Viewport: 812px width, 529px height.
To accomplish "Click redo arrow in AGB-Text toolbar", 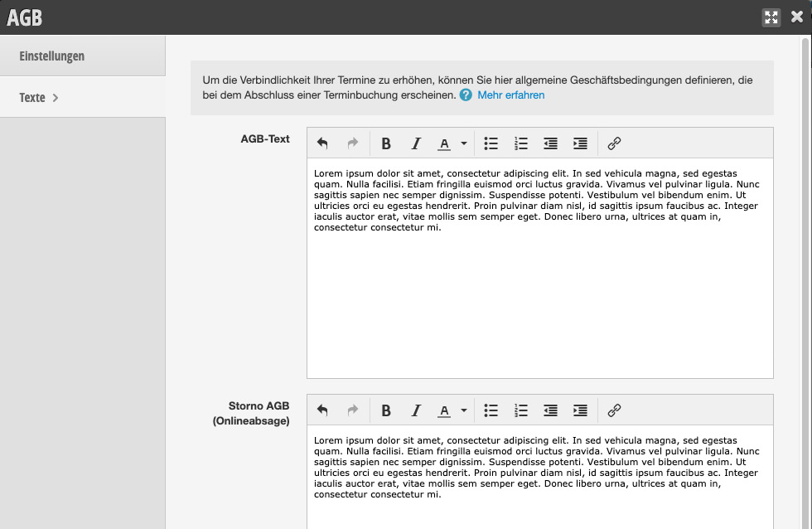I will (353, 143).
